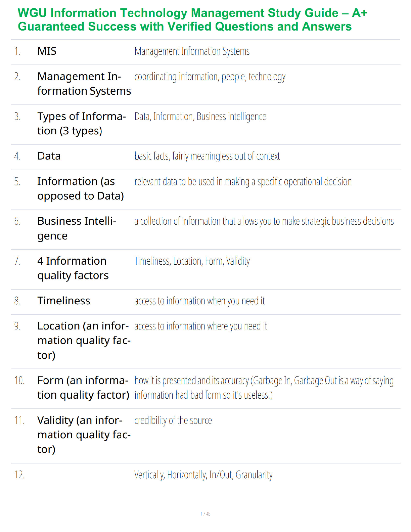The width and height of the screenshot is (411, 532).
Task: Select the definition about specific operational decision
Action: [243, 182]
